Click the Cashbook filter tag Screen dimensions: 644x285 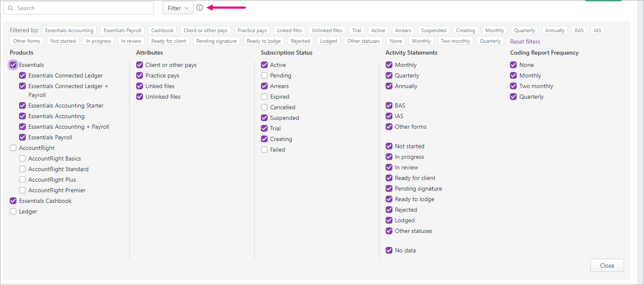162,30
